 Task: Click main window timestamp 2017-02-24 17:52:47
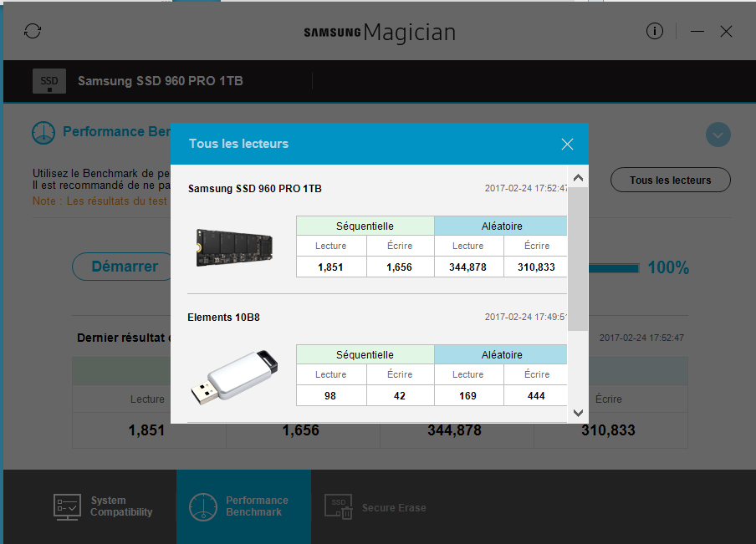coord(641,338)
